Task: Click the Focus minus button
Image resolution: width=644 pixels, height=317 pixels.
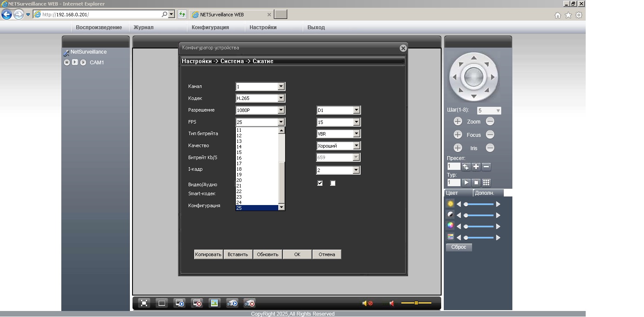Action: [490, 135]
